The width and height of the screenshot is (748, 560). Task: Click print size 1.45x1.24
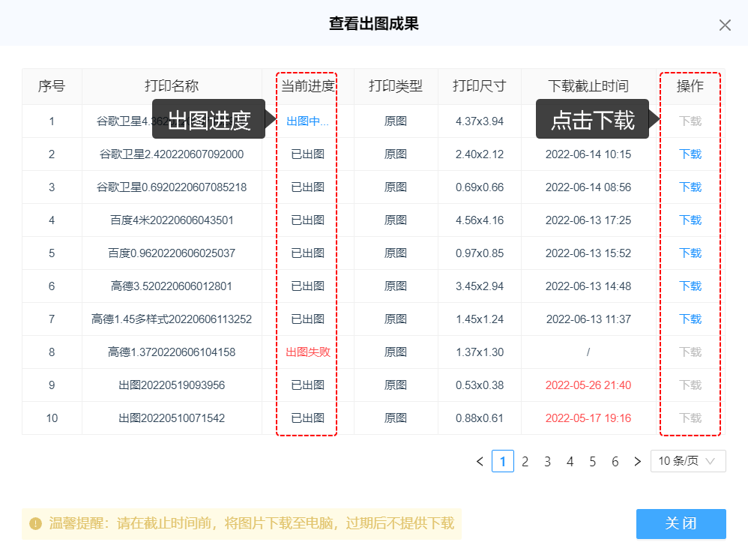tap(480, 319)
